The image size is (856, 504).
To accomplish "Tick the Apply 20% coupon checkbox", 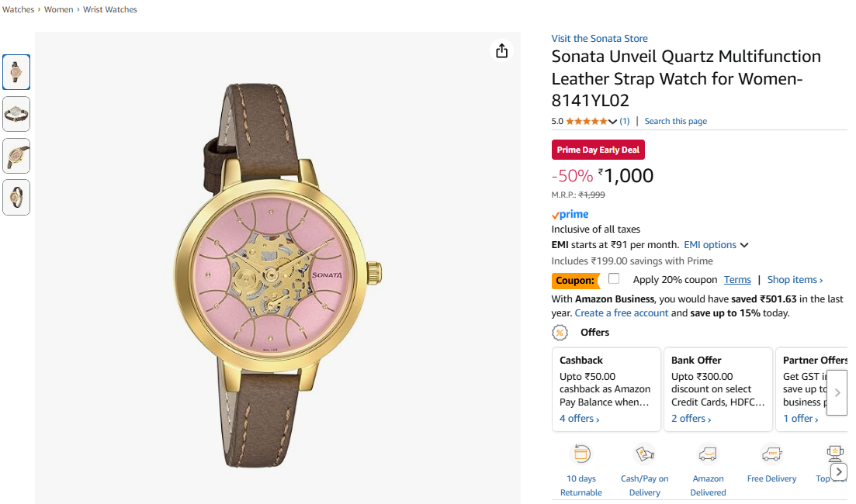I will pos(614,279).
